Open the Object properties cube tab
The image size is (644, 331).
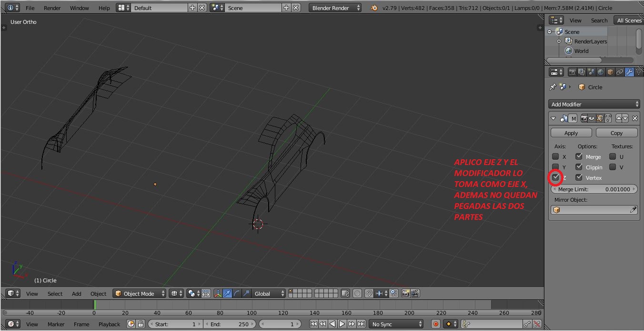pyautogui.click(x=610, y=72)
